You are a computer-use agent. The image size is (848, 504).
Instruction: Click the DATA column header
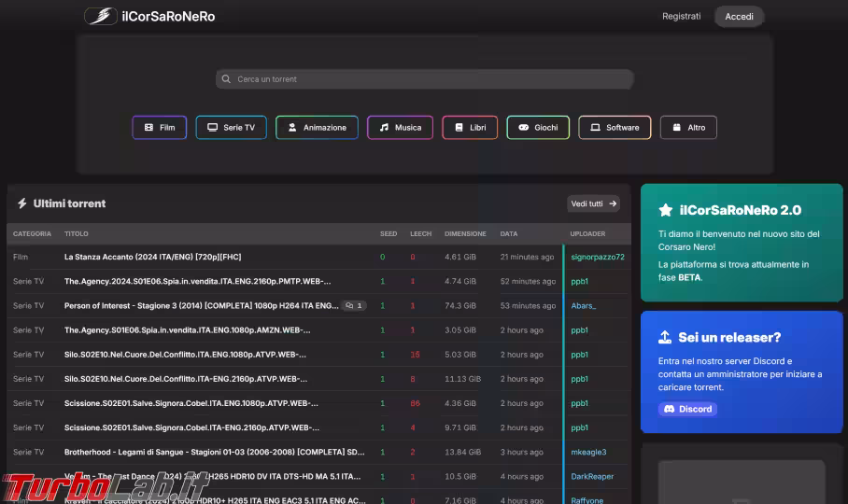coord(509,234)
